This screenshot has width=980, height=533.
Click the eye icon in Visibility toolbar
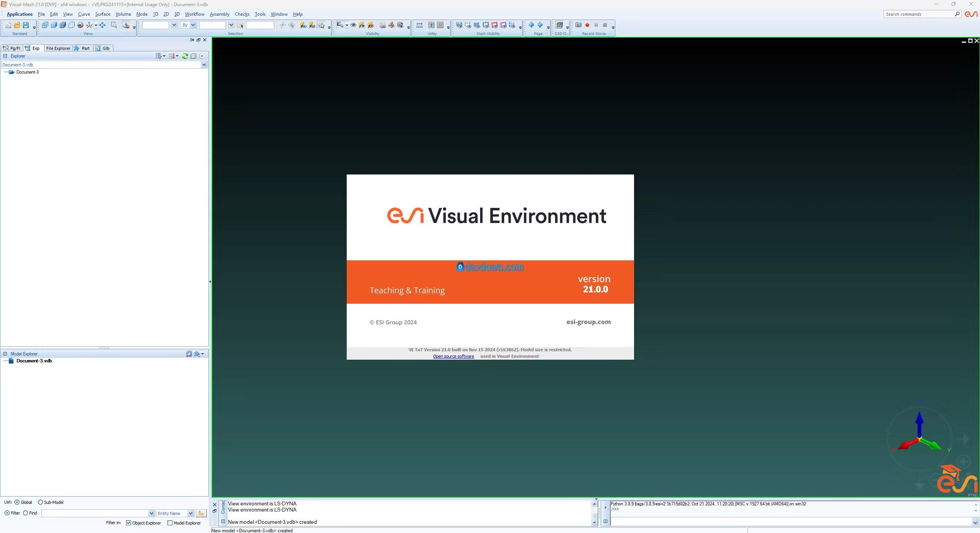click(x=353, y=25)
